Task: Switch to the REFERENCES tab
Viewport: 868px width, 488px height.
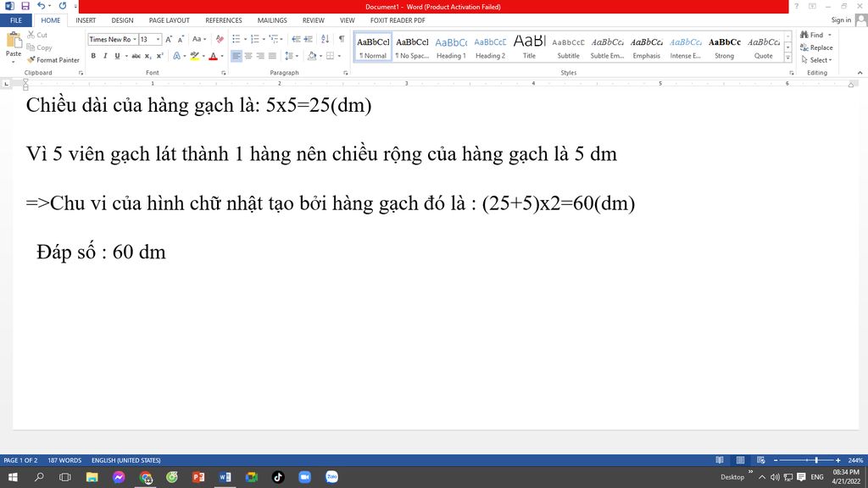Action: click(x=224, y=20)
